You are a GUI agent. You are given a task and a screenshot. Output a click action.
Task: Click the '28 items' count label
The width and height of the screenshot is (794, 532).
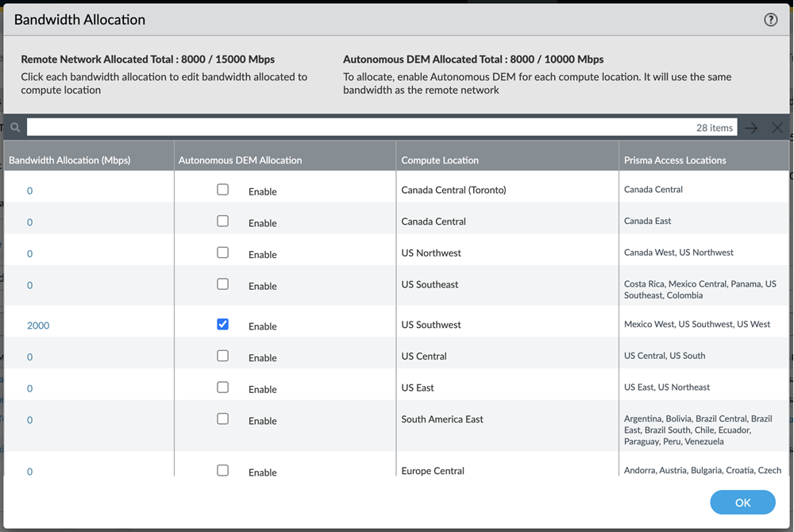pos(714,128)
